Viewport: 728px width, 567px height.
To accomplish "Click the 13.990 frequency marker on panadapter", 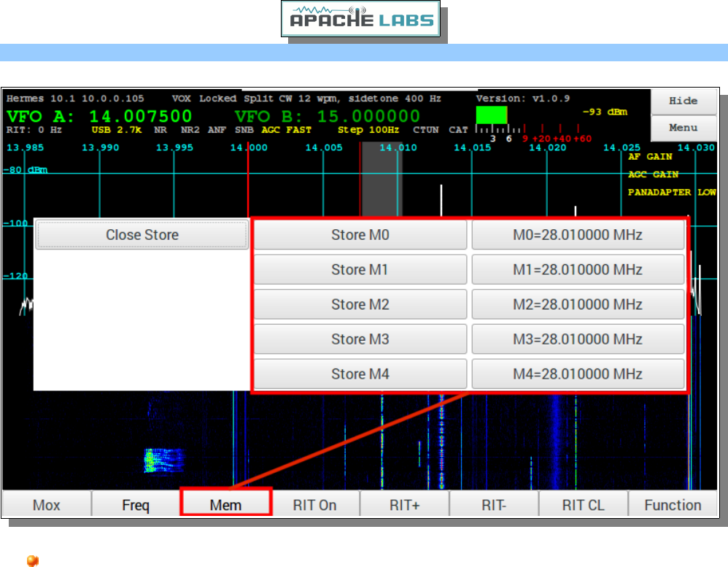I will click(100, 147).
